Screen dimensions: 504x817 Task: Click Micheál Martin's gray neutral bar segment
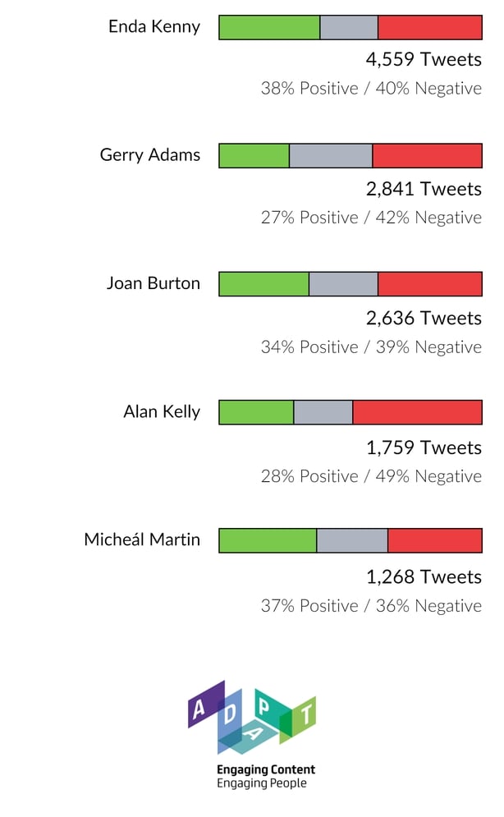pos(352,541)
